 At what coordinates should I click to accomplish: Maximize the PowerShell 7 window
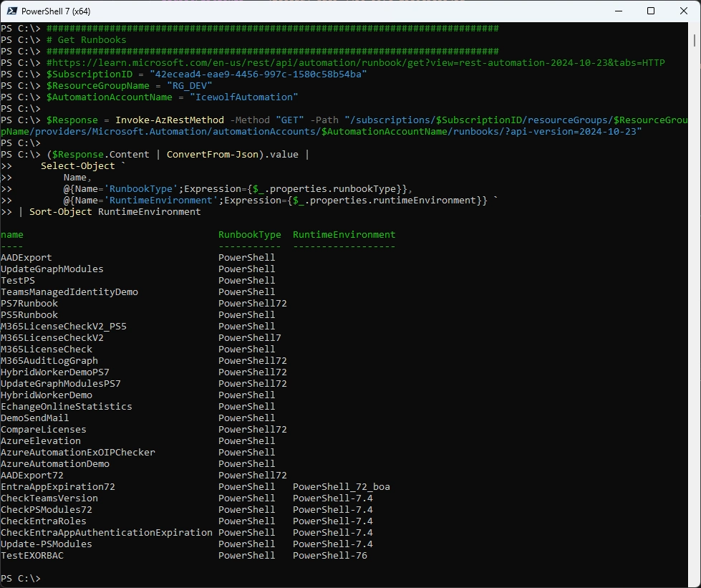[x=651, y=11]
